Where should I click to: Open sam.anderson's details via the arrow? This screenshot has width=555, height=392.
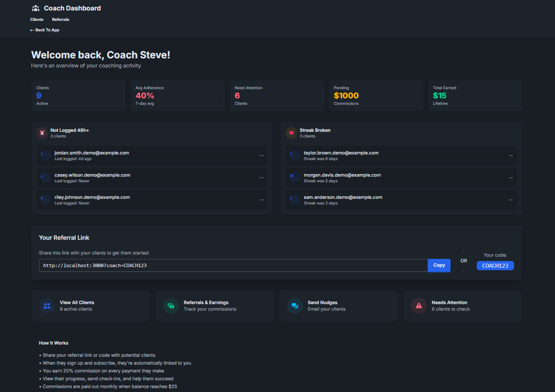click(510, 200)
